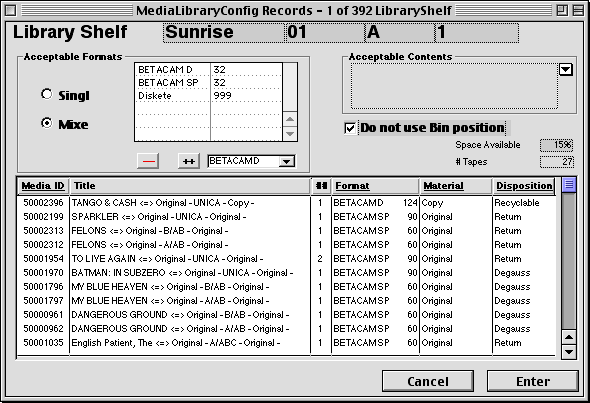Image resolution: width=590 pixels, height=403 pixels.
Task: Select the Singl radio button
Action: (46, 94)
